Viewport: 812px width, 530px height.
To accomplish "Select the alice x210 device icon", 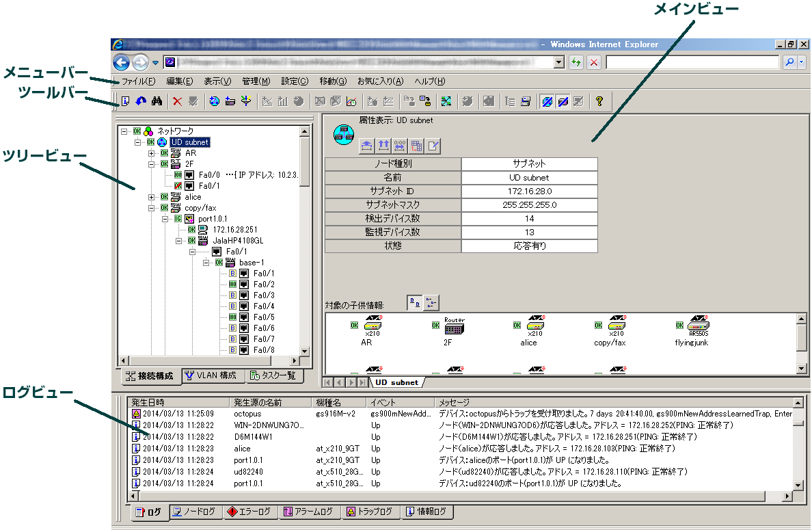I will pyautogui.click(x=535, y=326).
